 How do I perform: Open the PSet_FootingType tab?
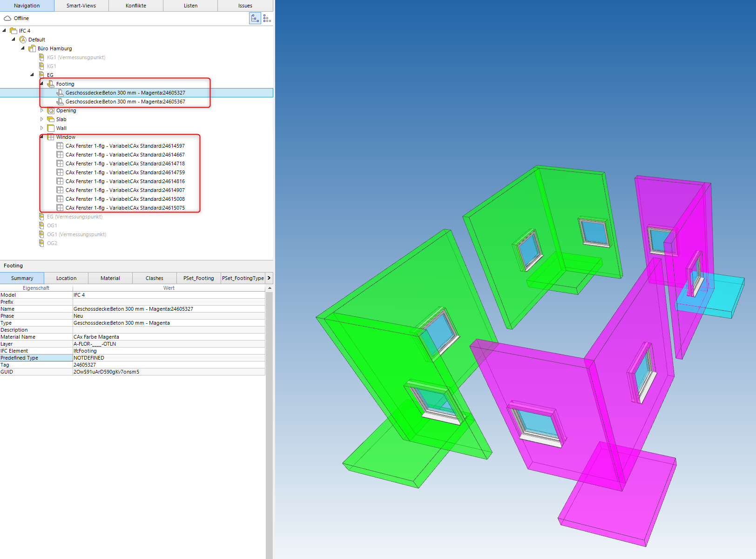pyautogui.click(x=243, y=278)
